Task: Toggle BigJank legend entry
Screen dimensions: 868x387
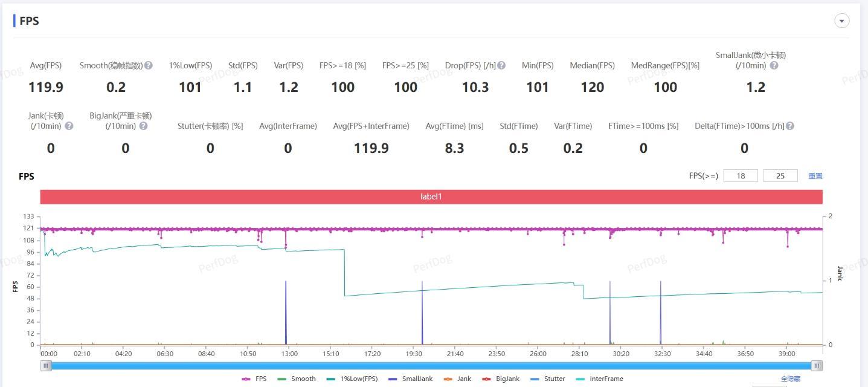Action: click(501, 379)
